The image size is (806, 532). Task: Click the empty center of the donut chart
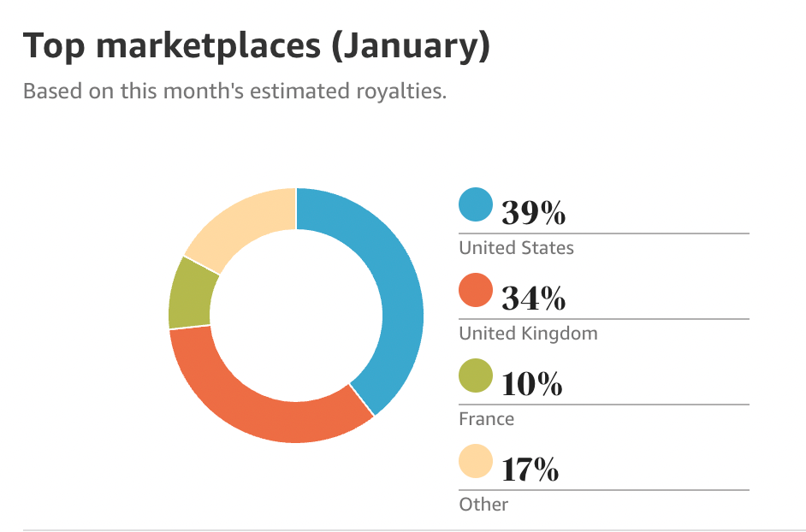click(296, 315)
